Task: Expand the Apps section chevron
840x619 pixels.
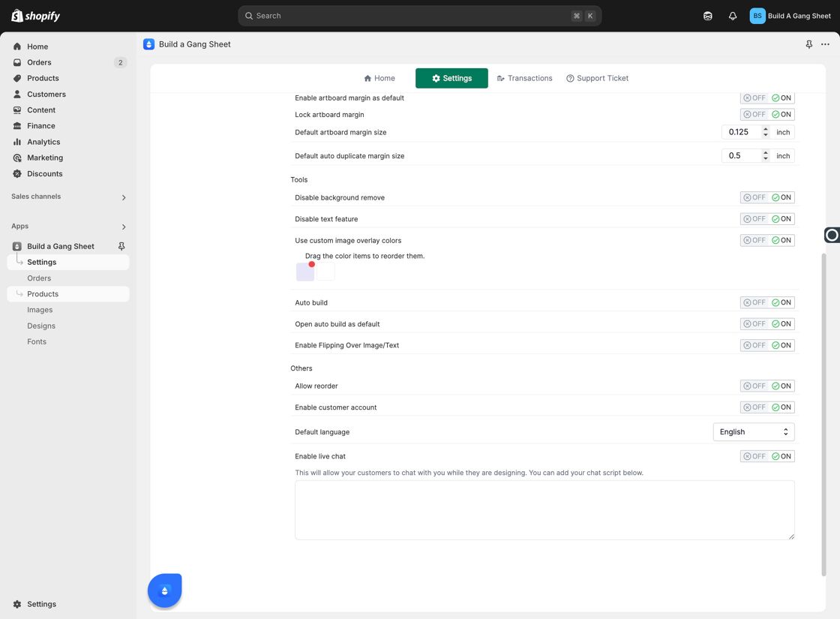Action: [x=124, y=227]
